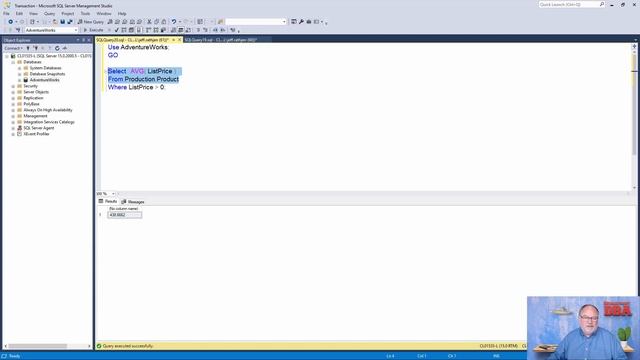Toggle auto-hide pin on Object Explorer
The width and height of the screenshot is (640, 360).
click(84, 40)
